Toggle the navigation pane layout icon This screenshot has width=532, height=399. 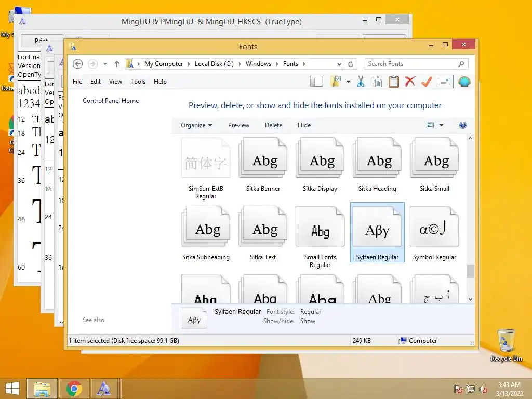(316, 82)
